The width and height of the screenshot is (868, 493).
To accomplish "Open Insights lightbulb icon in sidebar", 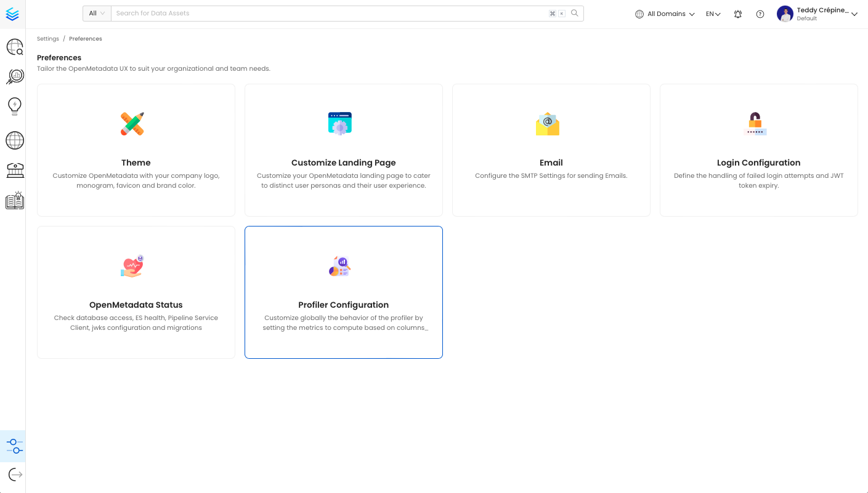I will [x=14, y=106].
